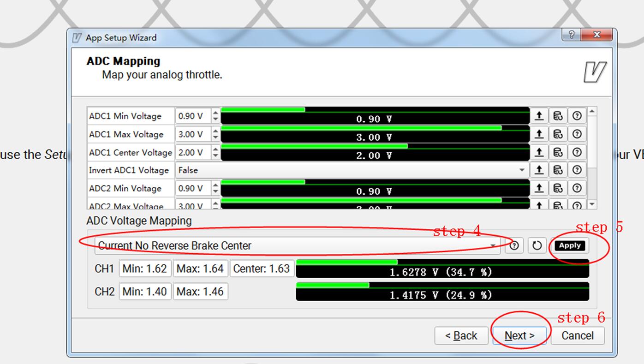Cancel the App Setup Wizard

[x=577, y=335]
